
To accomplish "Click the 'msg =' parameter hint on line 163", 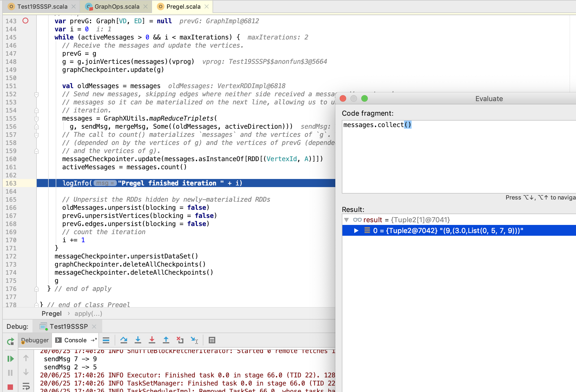I will pyautogui.click(x=105, y=183).
